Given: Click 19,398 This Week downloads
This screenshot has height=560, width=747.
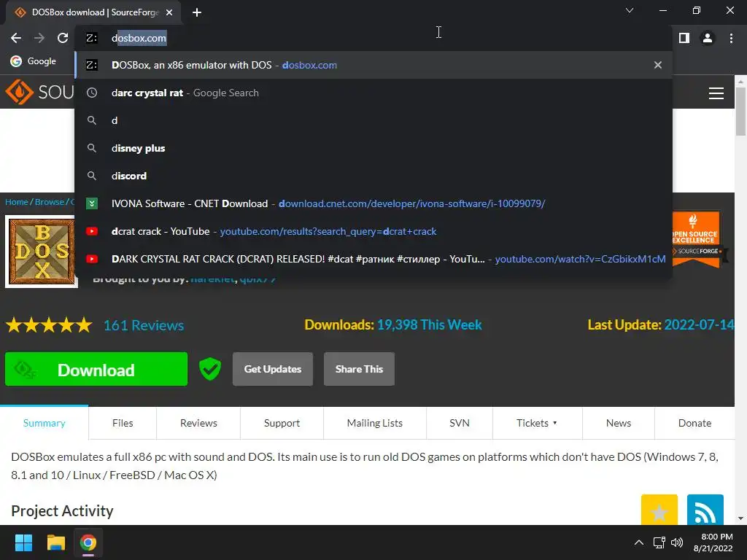Looking at the screenshot, I should (429, 324).
